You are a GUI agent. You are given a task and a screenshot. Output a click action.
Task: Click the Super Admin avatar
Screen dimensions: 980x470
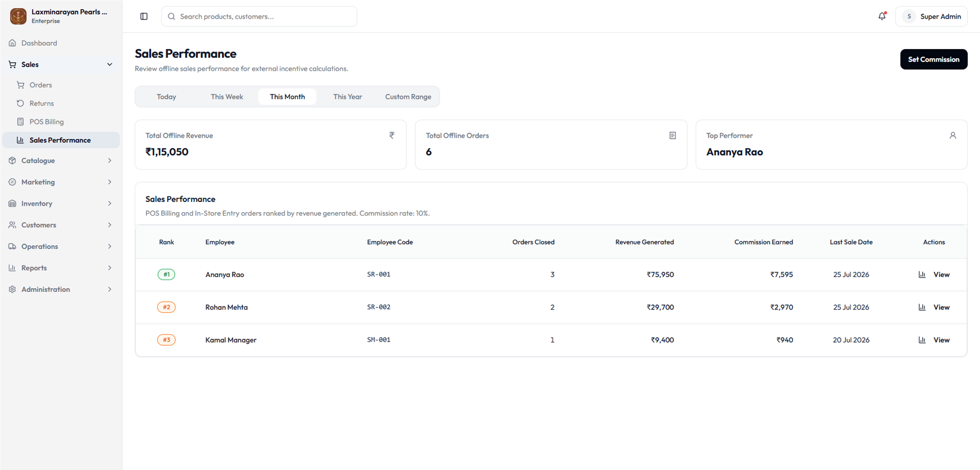pos(909,17)
